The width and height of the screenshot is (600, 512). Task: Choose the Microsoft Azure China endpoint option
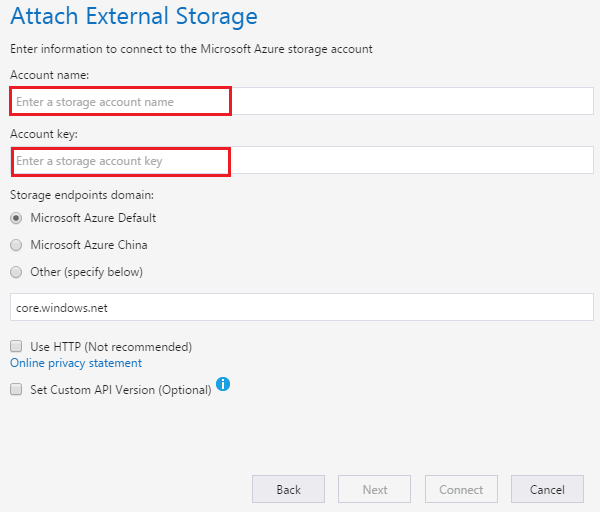point(16,245)
